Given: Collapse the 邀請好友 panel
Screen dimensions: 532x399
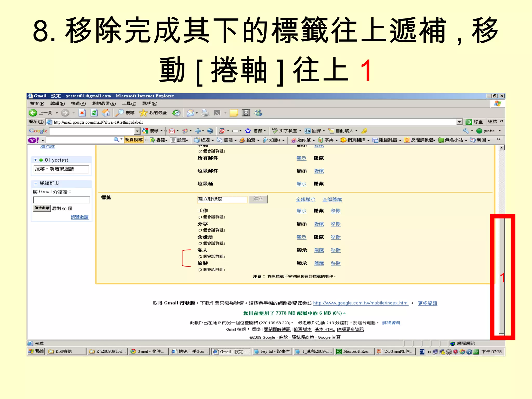Looking at the screenshot, I should 36,183.
